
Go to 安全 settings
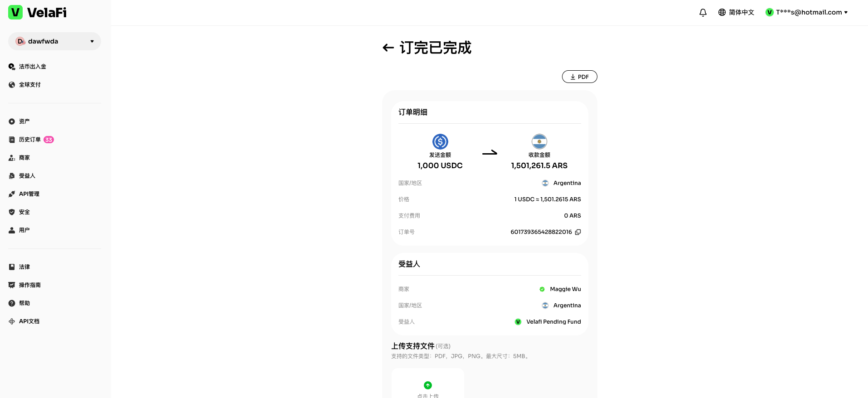click(24, 212)
